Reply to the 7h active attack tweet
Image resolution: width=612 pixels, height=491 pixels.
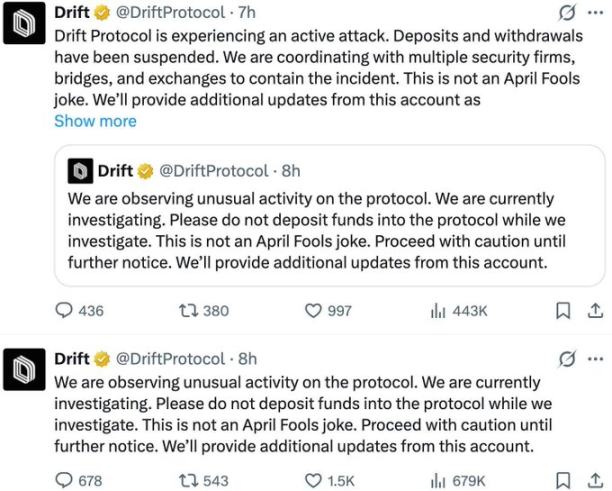pyautogui.click(x=64, y=311)
